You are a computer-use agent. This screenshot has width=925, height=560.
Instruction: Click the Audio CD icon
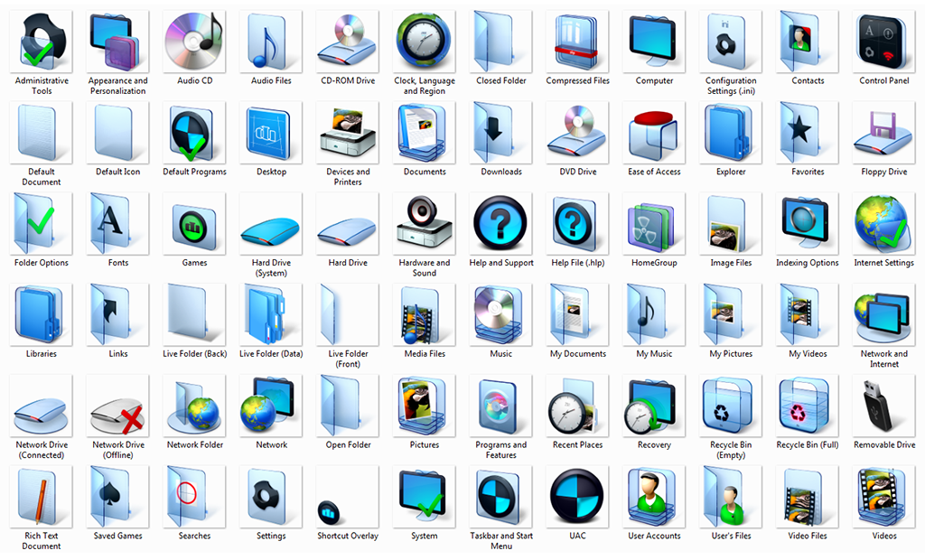pos(194,42)
